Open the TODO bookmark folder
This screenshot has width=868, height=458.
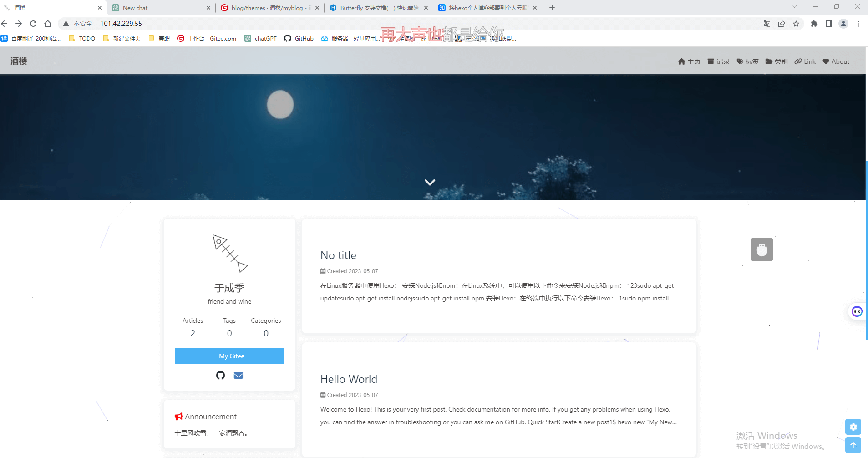tap(82, 38)
